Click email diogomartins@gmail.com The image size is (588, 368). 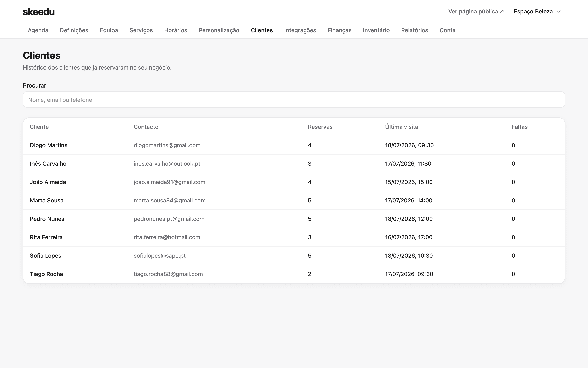pos(167,145)
